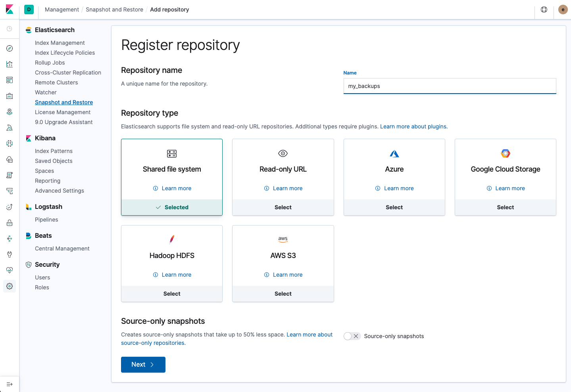Enable the Source-only snapshots toggle

click(352, 336)
